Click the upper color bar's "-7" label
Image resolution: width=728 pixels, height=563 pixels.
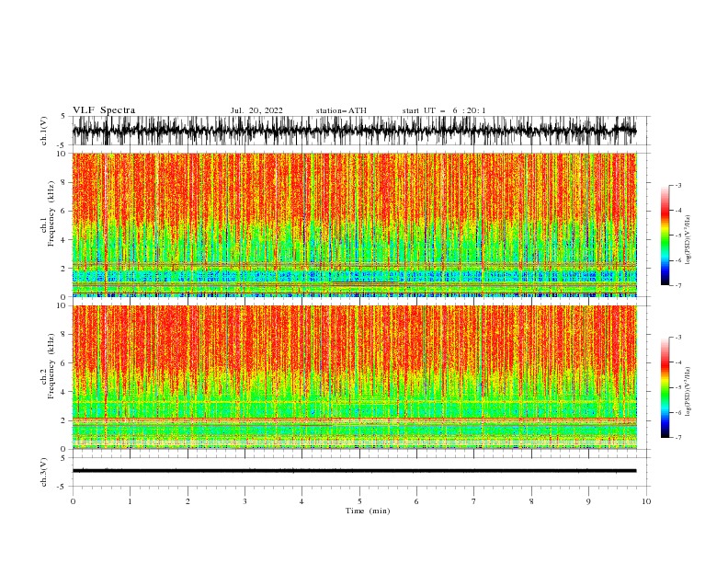point(677,285)
